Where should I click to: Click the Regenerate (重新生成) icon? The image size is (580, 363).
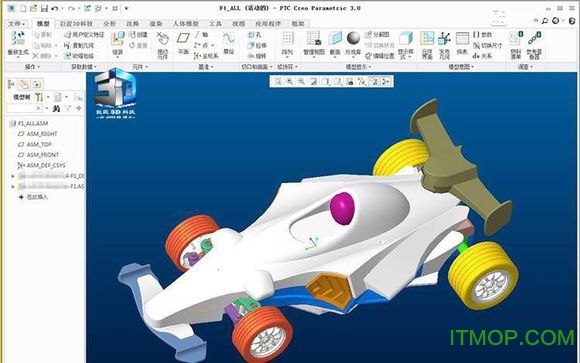[x=17, y=39]
